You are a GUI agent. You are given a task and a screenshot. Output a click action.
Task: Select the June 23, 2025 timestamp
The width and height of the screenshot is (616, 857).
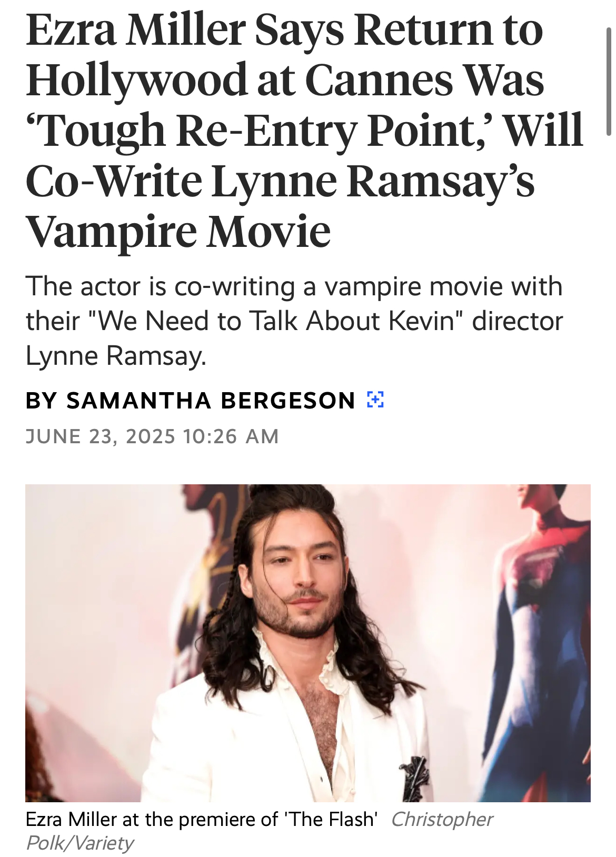coord(152,436)
